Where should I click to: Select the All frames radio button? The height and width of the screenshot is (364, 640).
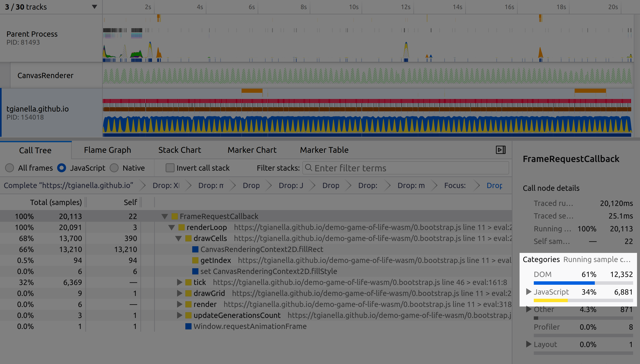(x=9, y=168)
